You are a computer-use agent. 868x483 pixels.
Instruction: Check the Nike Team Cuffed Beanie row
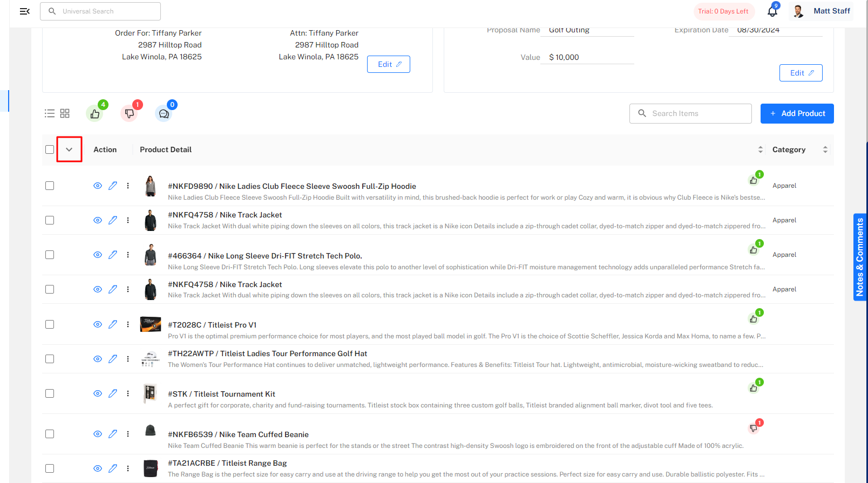pos(50,434)
